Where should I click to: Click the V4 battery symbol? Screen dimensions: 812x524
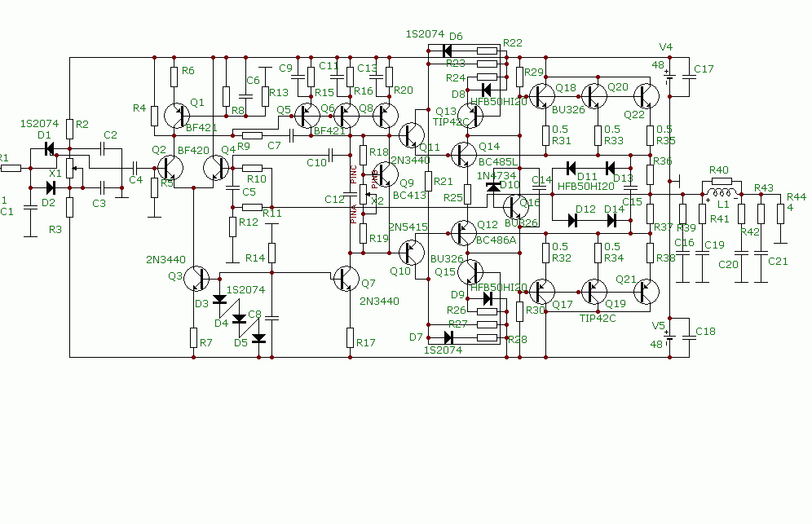point(669,77)
